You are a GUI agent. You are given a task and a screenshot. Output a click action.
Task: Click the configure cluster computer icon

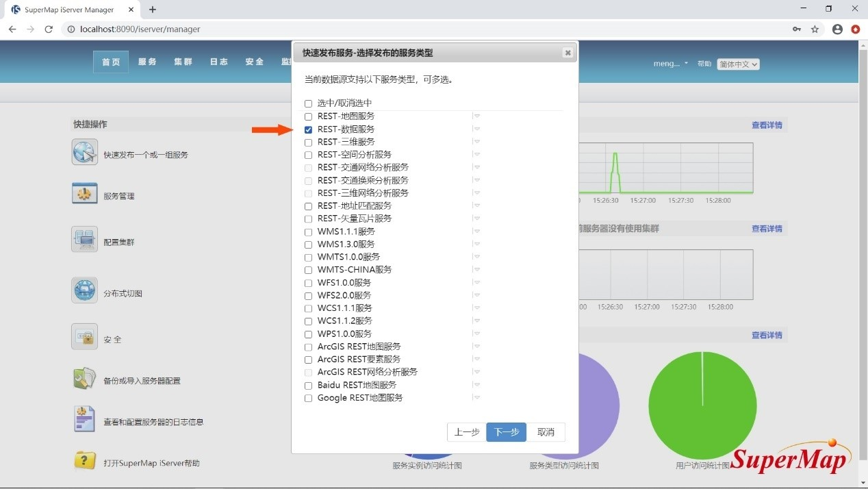[x=85, y=240]
